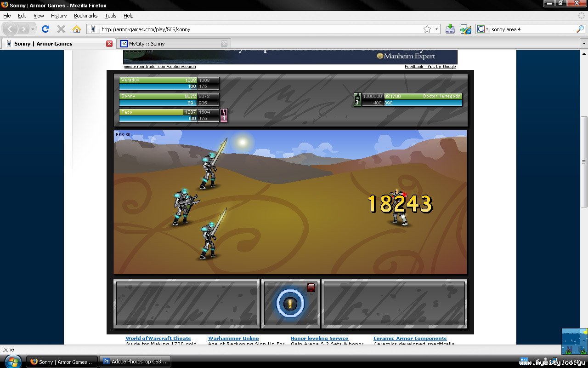Switch to Adobe Photoshop CS3 in the taskbar
This screenshot has width=588, height=368.
click(x=135, y=362)
